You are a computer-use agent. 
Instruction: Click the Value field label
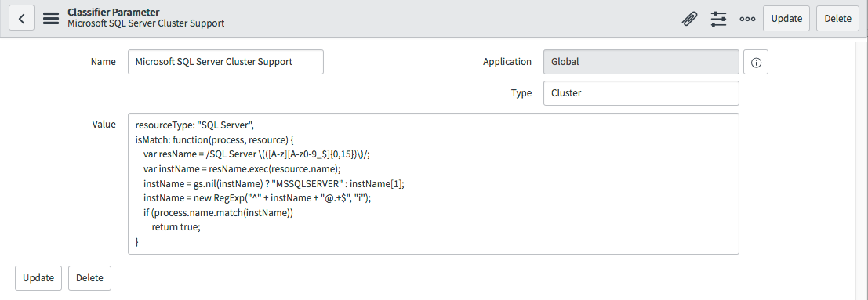tap(104, 125)
